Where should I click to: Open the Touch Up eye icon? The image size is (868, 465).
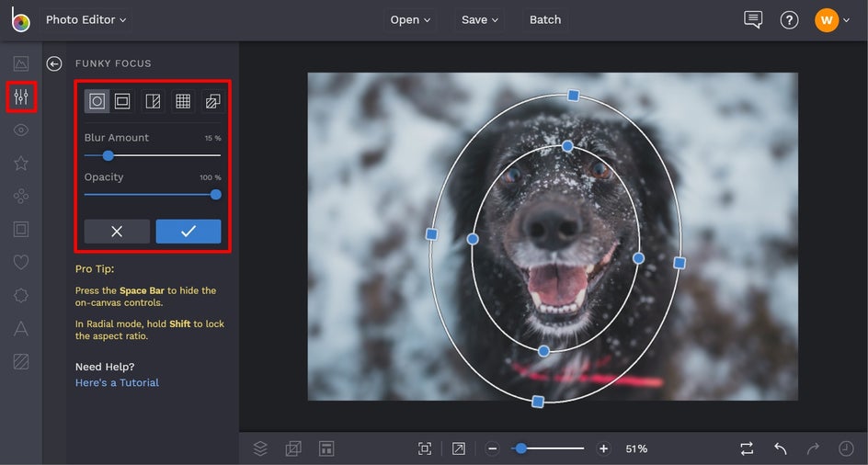pyautogui.click(x=21, y=130)
